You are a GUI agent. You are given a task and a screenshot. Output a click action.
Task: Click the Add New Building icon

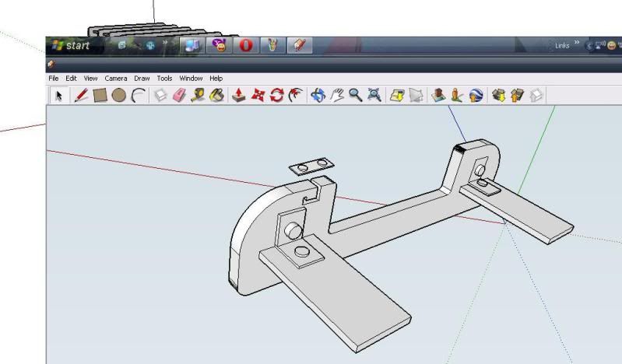[x=438, y=96]
